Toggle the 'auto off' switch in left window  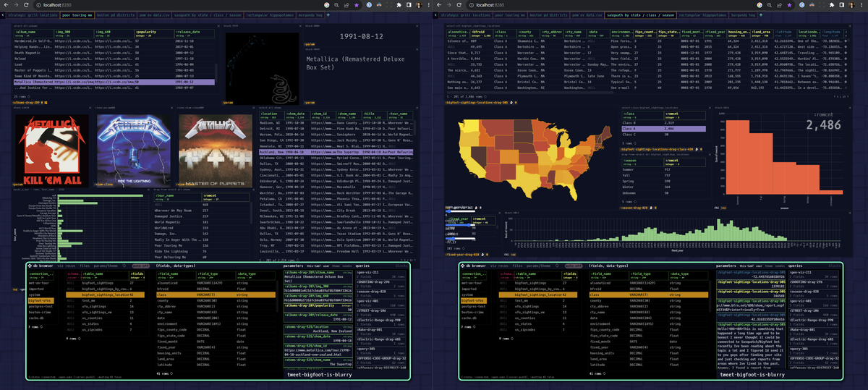click(141, 266)
